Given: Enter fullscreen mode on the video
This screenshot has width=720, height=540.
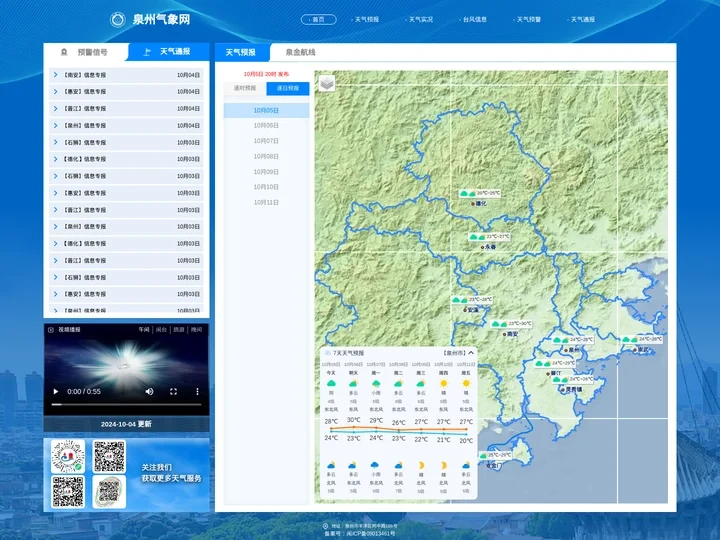Looking at the screenshot, I should pos(173,391).
